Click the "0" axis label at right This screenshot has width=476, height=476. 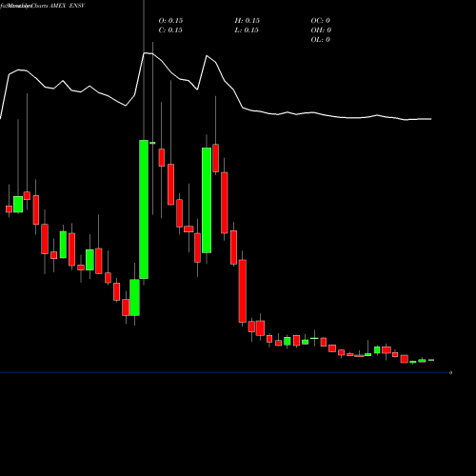450,372
